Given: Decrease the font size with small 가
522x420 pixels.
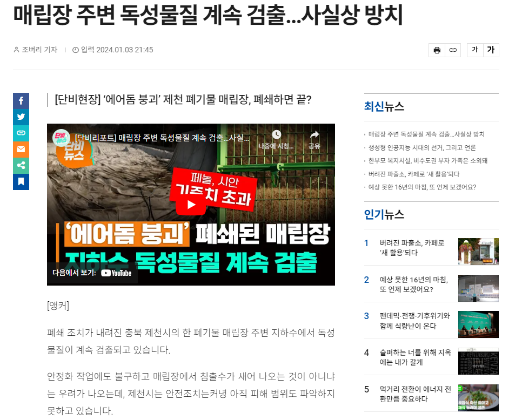Looking at the screenshot, I should tap(475, 50).
